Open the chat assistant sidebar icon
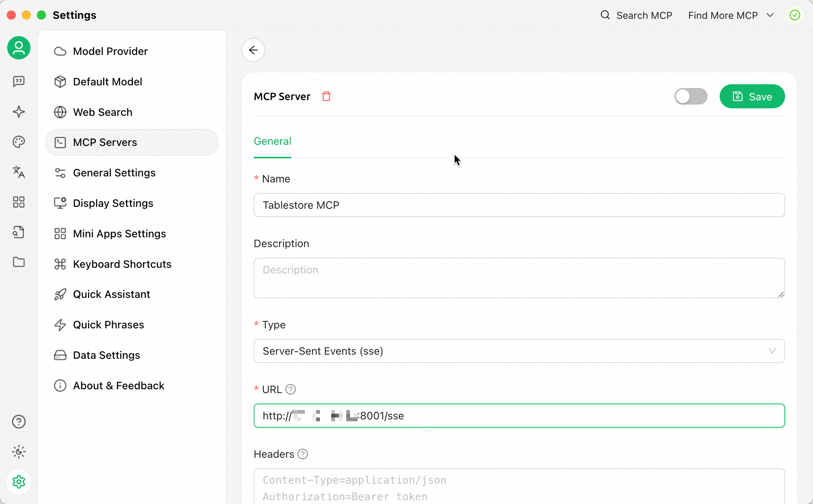This screenshot has height=504, width=813. tap(19, 81)
